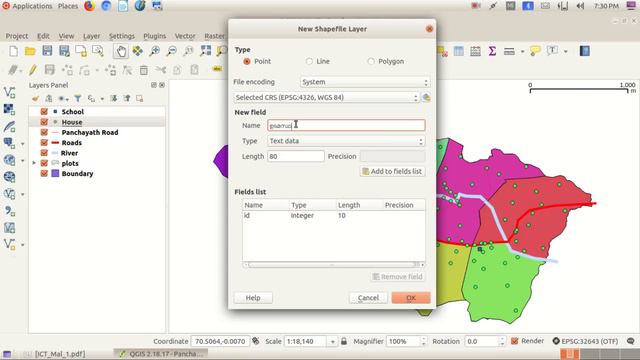Click the Zoom In magnifier tool
This screenshot has height=360, width=640.
pos(155,51)
